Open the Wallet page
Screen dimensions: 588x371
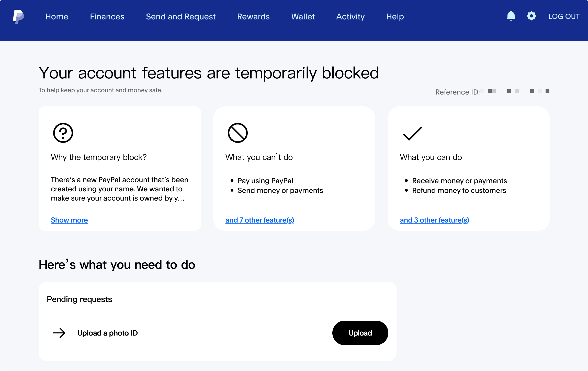[x=303, y=17]
